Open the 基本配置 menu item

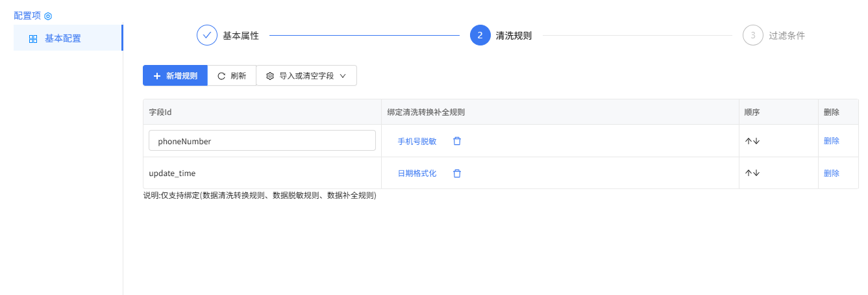pyautogui.click(x=68, y=38)
